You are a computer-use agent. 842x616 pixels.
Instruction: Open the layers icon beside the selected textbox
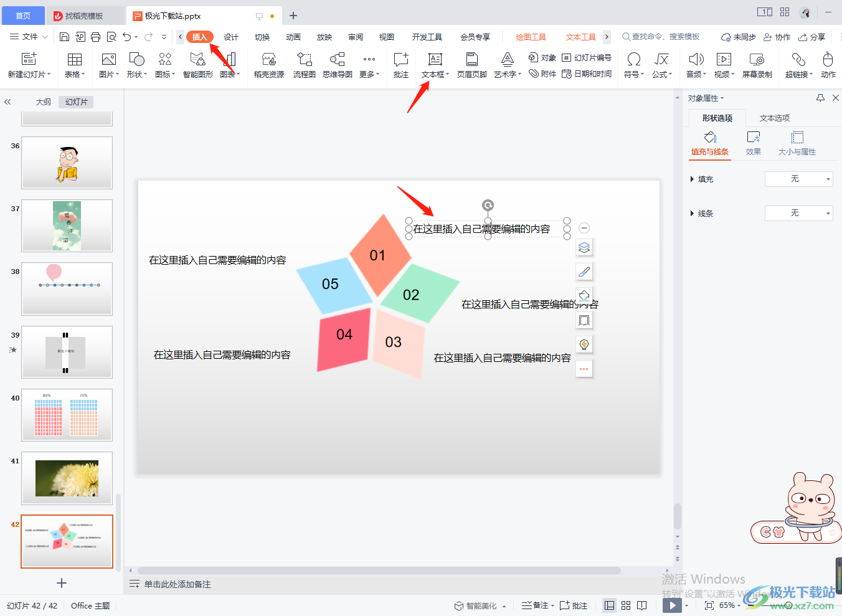[x=584, y=247]
